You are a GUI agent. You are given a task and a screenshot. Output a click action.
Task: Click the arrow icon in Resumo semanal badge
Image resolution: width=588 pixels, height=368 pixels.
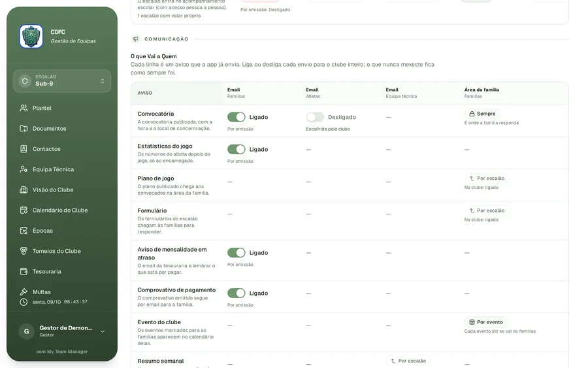tap(393, 361)
